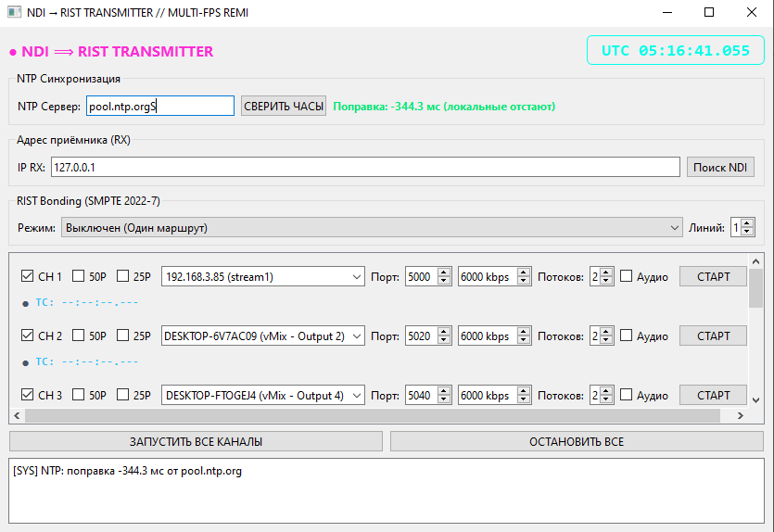The width and height of the screenshot is (774, 532).
Task: Click the horizontal scrollbar left arrow
Action: [17, 415]
